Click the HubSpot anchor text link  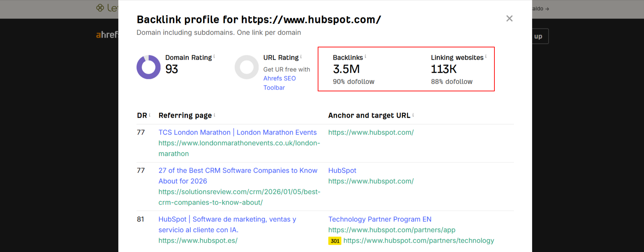pos(342,170)
